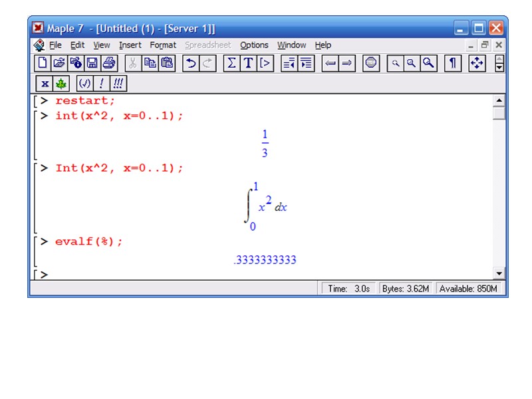The height and width of the screenshot is (399, 532).
Task: Paste from the clipboard via paste icon
Action: coord(167,63)
